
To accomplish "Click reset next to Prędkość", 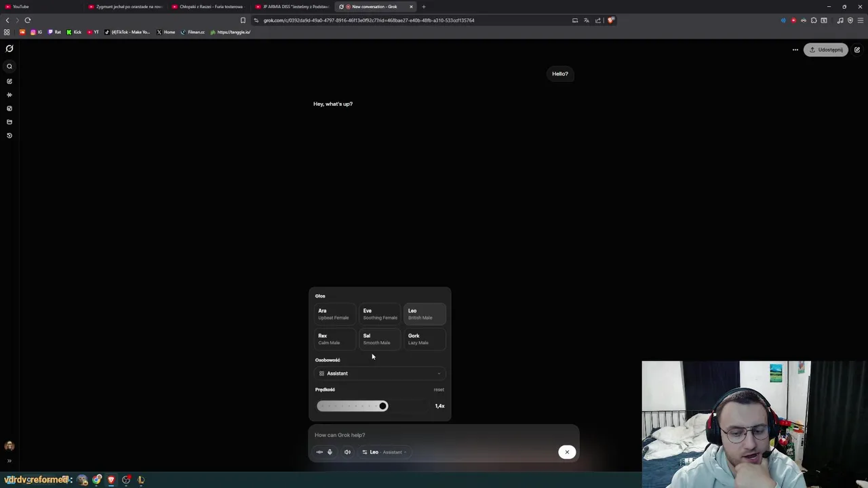I will [x=439, y=390].
